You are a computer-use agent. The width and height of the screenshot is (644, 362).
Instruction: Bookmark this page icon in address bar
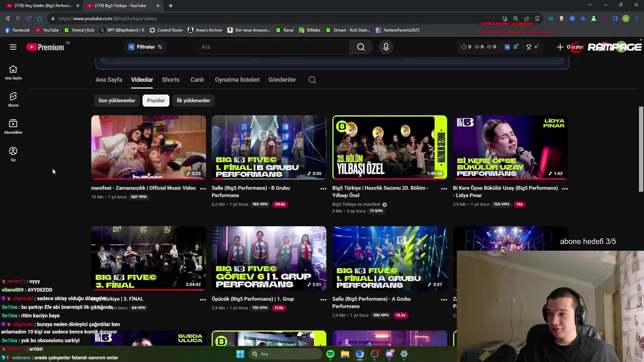pos(537,19)
